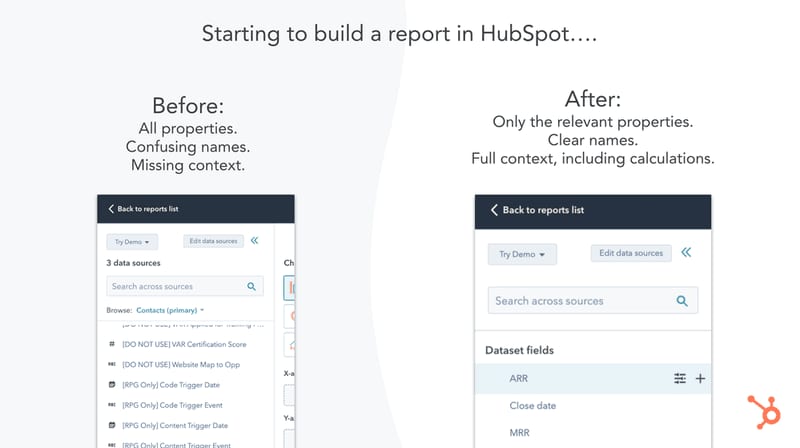Screen dimensions: 800x448
Task: Click the back chevron in the After panel
Action: tap(494, 210)
